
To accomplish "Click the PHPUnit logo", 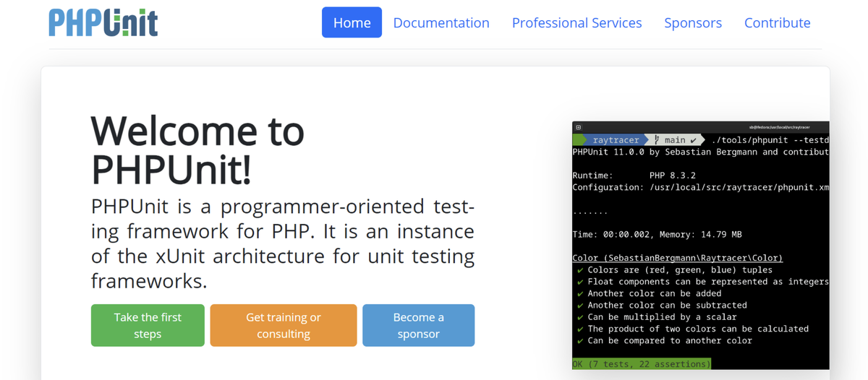I will (x=103, y=22).
